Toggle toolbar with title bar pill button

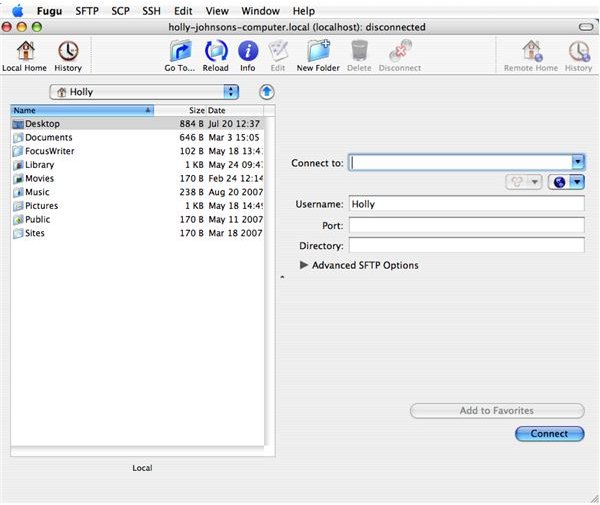(585, 27)
